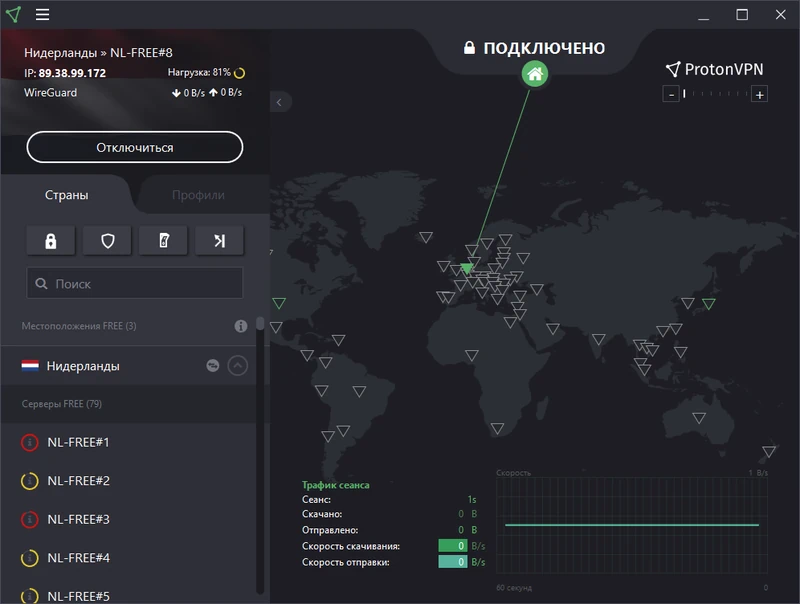The width and height of the screenshot is (800, 604).
Task: Toggle the Kill Switch icon
Action: tap(218, 240)
